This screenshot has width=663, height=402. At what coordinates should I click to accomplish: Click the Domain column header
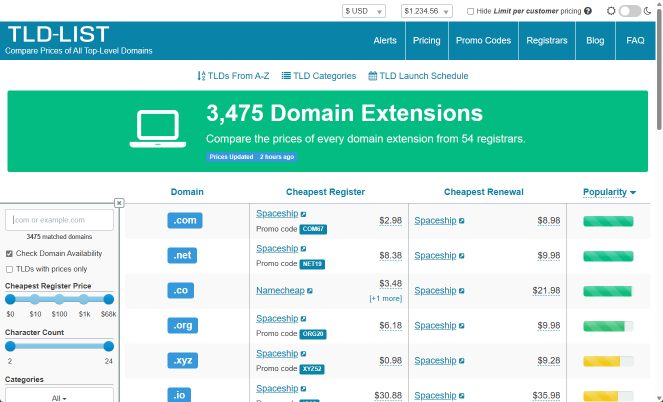pyautogui.click(x=187, y=192)
